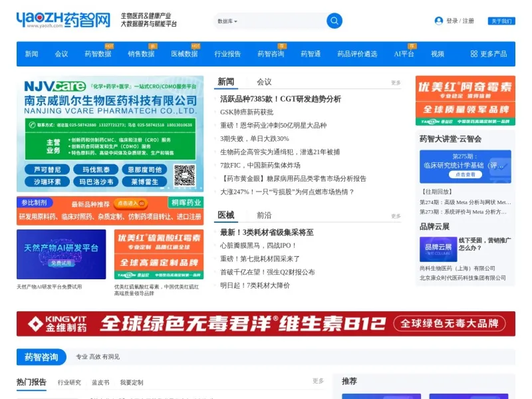
Task: Open headline 活跃品种7385款！CGT研发趋势分析
Action: tap(281, 99)
